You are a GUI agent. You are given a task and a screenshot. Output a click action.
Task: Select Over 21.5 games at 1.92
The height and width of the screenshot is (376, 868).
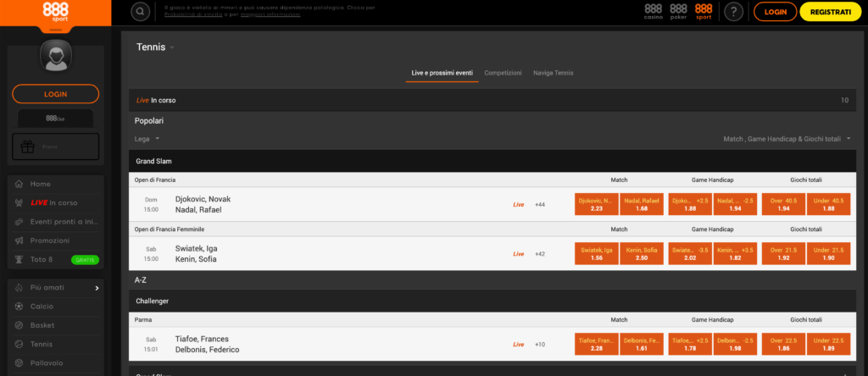(784, 254)
